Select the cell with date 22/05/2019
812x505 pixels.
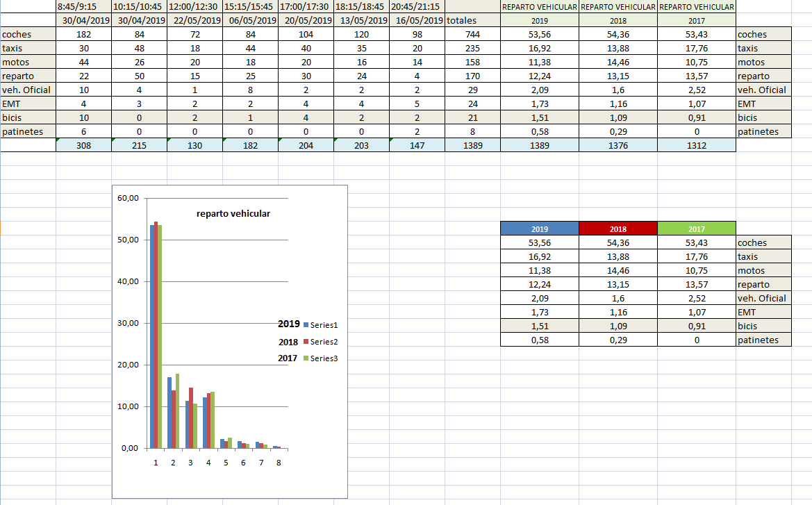click(x=194, y=20)
